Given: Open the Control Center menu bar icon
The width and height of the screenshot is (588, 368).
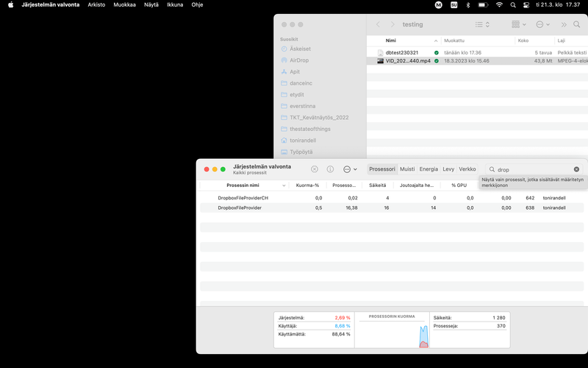Looking at the screenshot, I should (526, 4).
